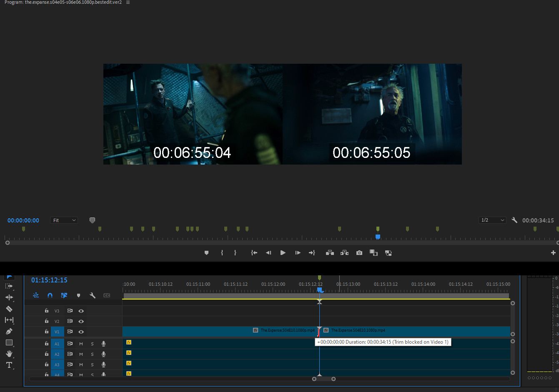
Task: Toggle lock on track V2
Action: [47, 321]
